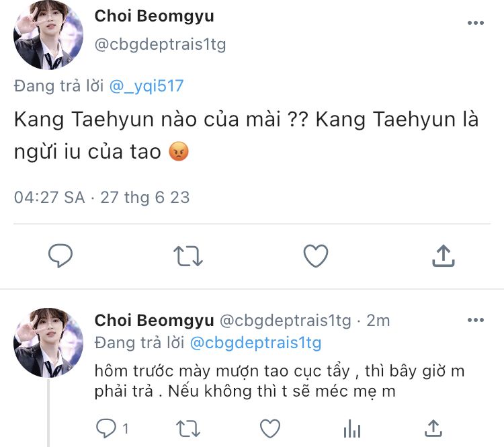This screenshot has height=447, width=504.
Task: Reply to the main tweet
Action: (x=60, y=256)
